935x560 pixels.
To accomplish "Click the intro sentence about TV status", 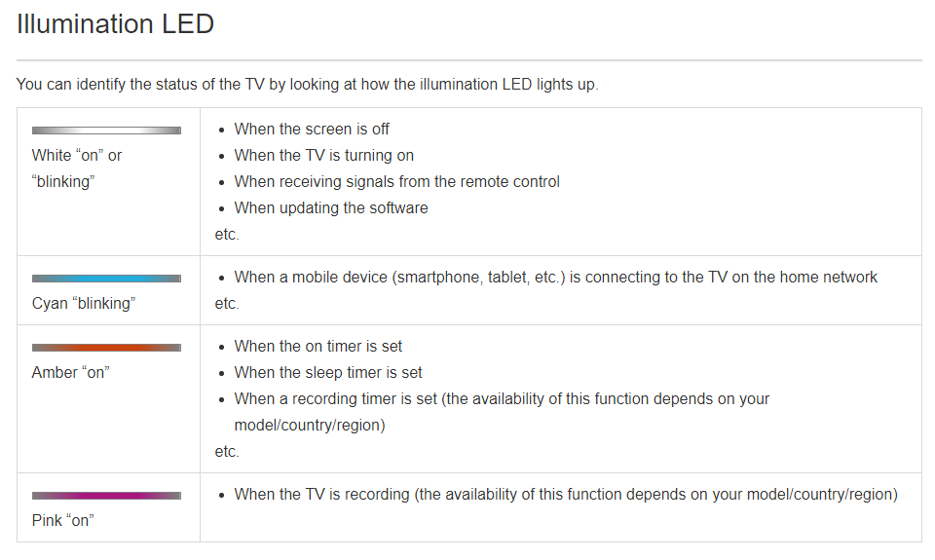I will click(307, 84).
